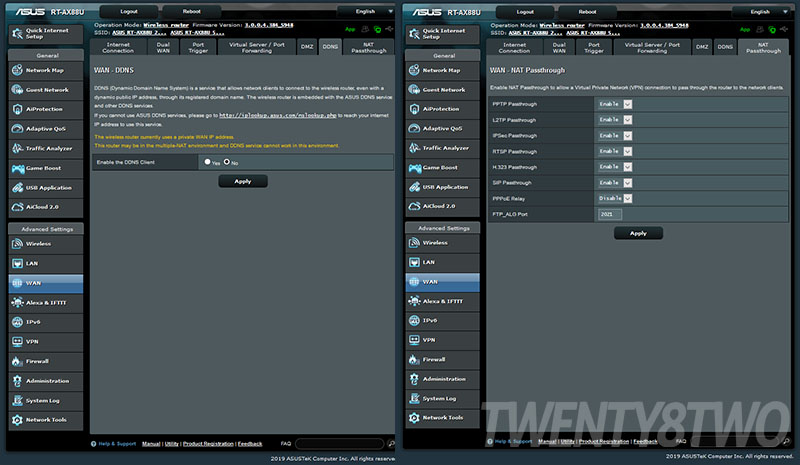This screenshot has height=465, width=800.
Task: Open H.323 Passthrough dropdown
Action: click(615, 167)
